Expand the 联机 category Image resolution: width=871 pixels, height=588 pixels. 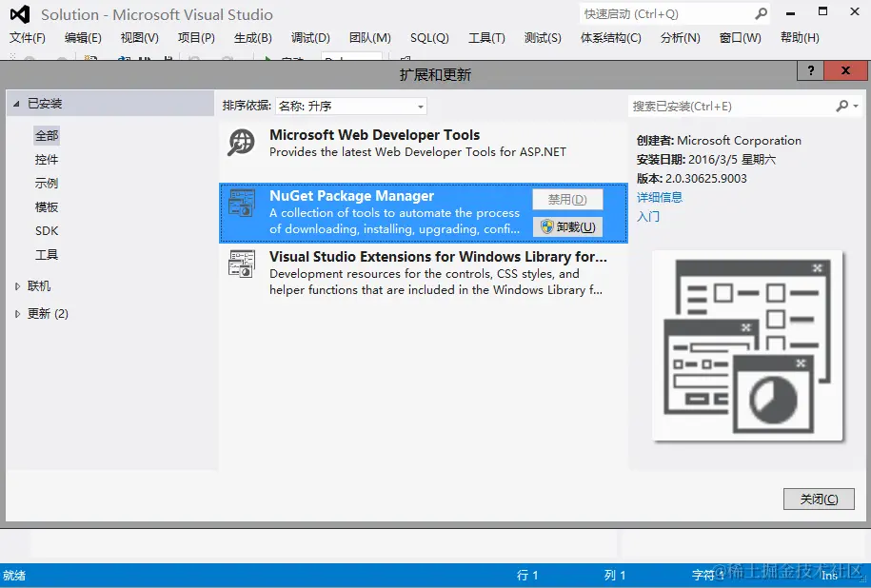(17, 286)
